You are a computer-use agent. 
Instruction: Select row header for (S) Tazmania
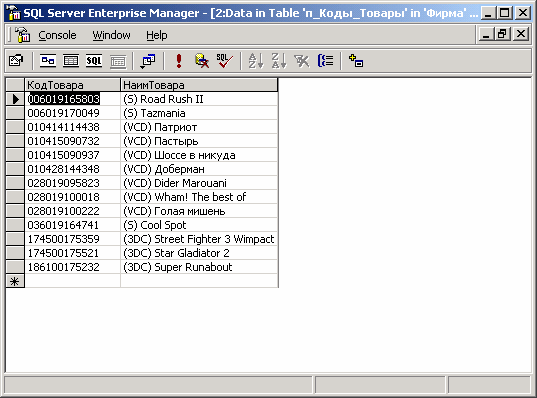click(15, 113)
